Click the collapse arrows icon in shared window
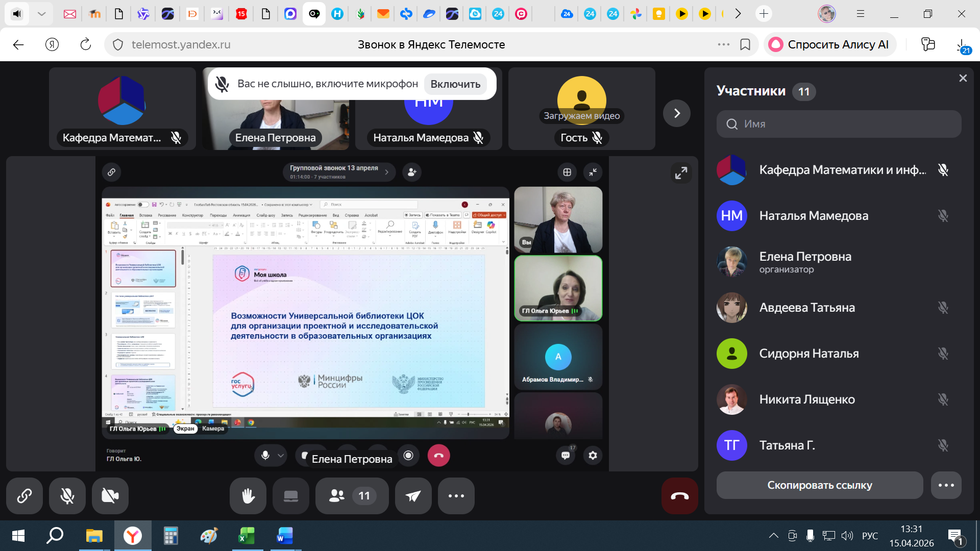980x551 pixels. tap(593, 172)
